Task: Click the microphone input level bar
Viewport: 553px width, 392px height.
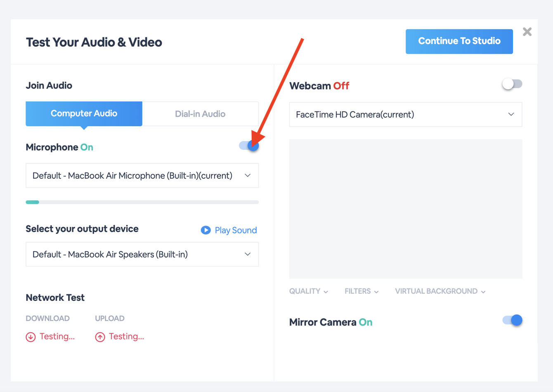Action: point(142,202)
